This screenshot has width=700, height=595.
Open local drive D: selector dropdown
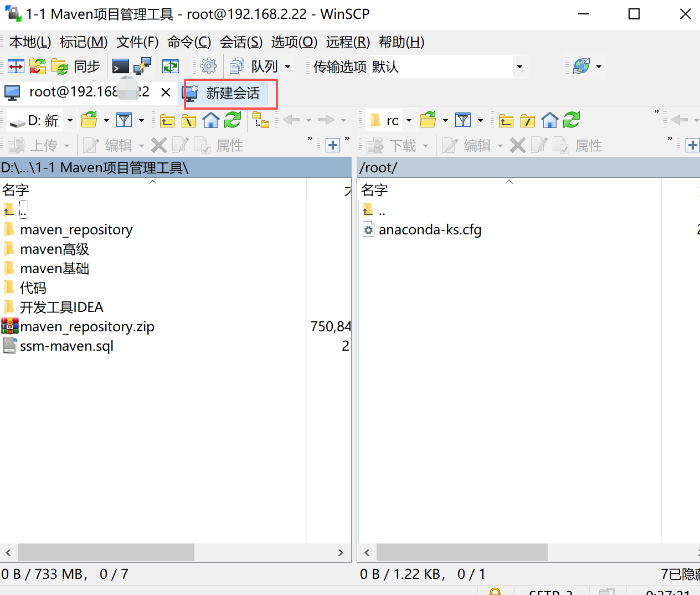pyautogui.click(x=70, y=120)
